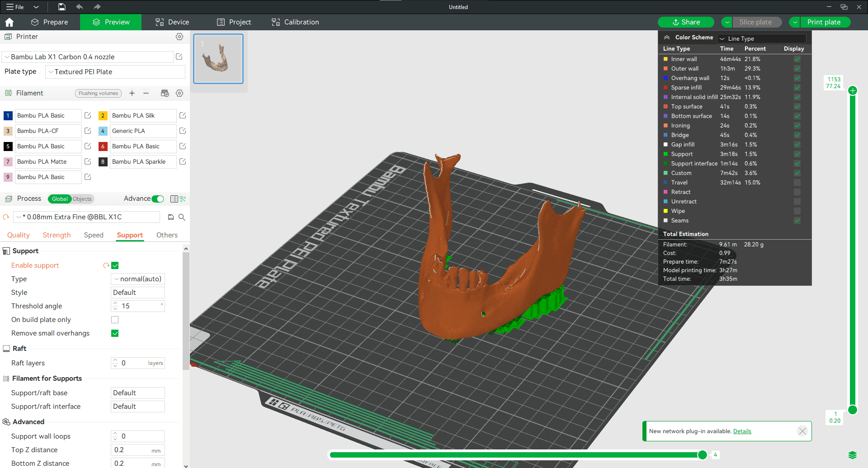The width and height of the screenshot is (868, 468).
Task: Open printer settings gear icon
Action: [x=179, y=37]
